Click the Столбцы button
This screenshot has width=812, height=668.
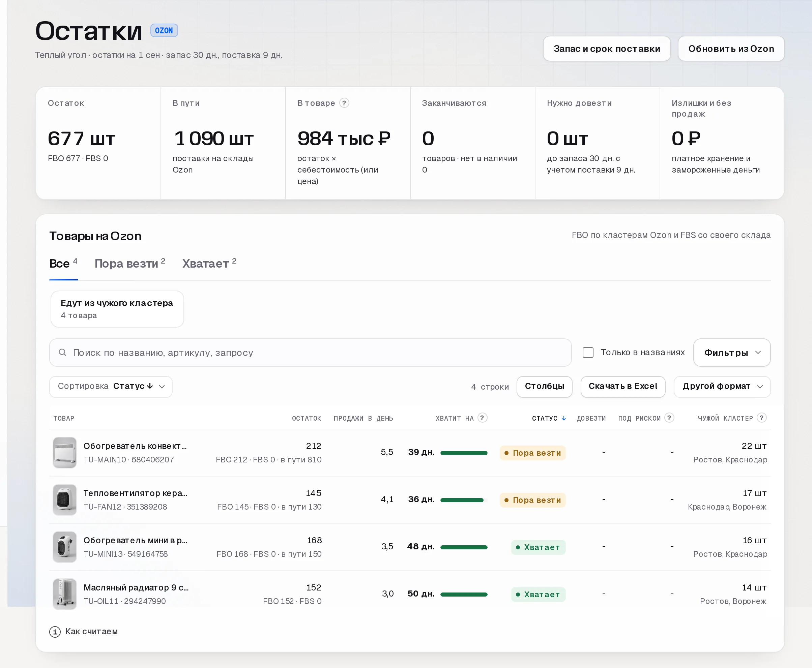544,386
